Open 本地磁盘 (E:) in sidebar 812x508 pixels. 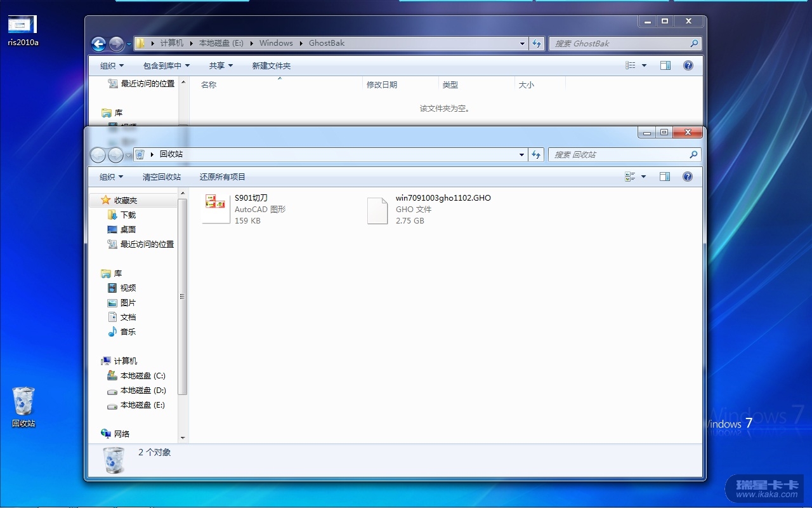click(136, 405)
